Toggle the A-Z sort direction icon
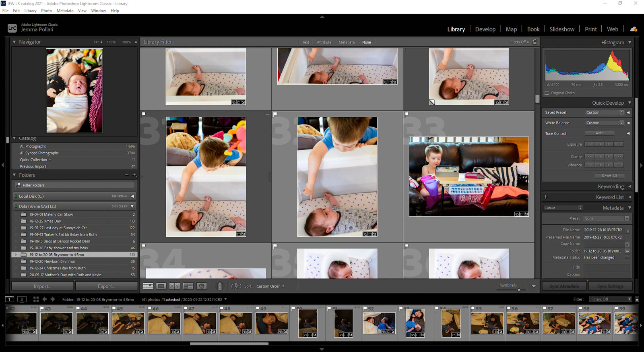The image size is (644, 352). click(x=236, y=286)
